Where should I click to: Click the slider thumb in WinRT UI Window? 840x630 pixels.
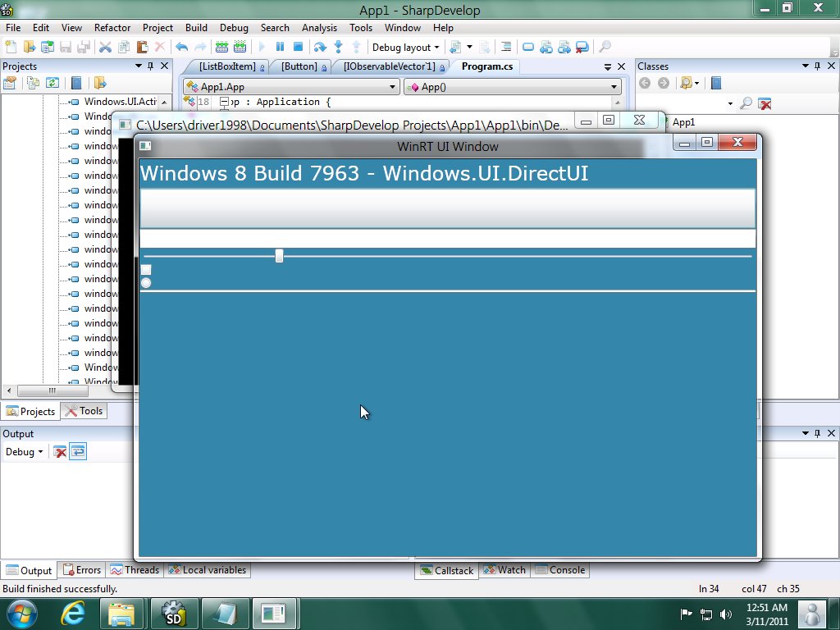pos(279,256)
